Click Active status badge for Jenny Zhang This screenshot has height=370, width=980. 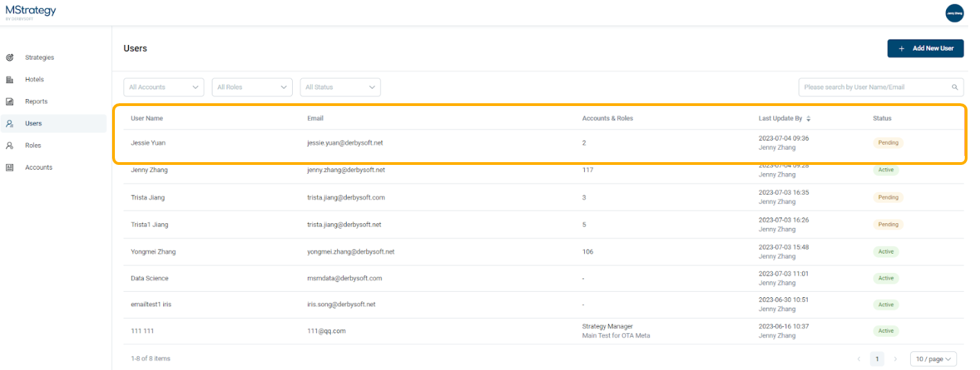click(x=886, y=170)
